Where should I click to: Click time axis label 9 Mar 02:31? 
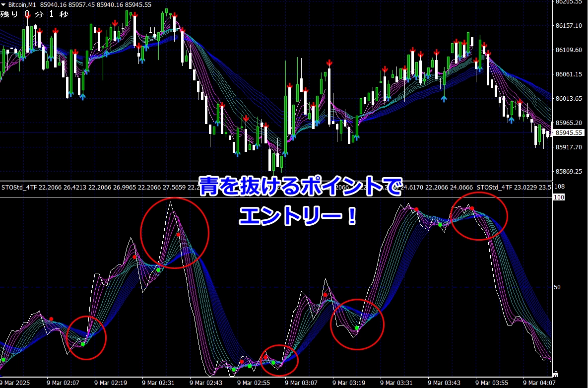click(158, 383)
